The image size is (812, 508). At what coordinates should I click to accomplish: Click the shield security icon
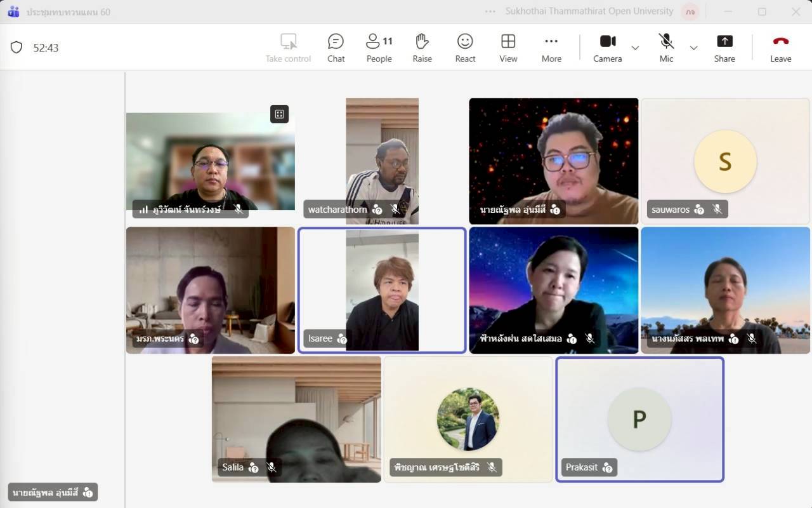point(16,48)
